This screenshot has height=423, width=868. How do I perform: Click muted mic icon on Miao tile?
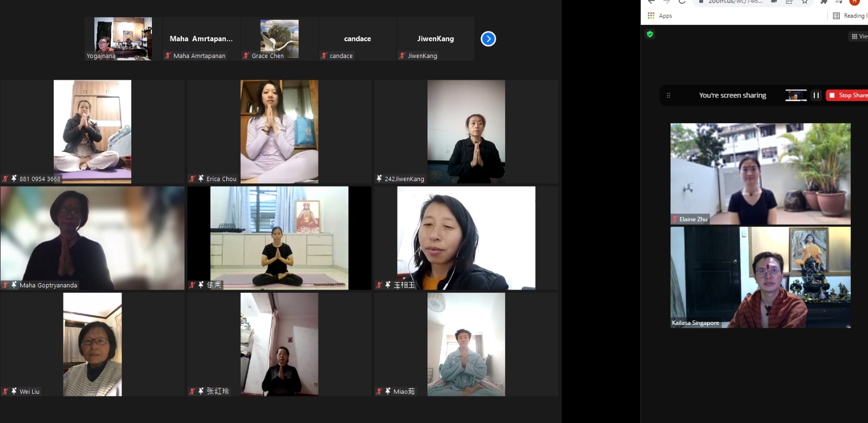coord(379,391)
